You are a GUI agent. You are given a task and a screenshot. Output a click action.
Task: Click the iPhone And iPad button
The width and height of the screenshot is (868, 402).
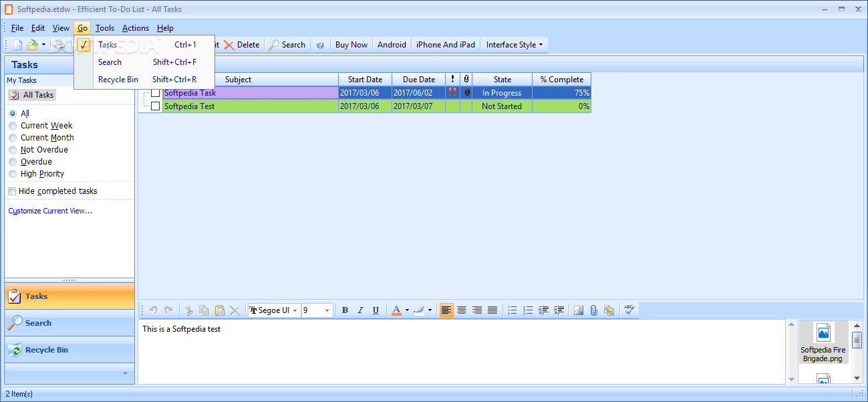[x=446, y=45]
